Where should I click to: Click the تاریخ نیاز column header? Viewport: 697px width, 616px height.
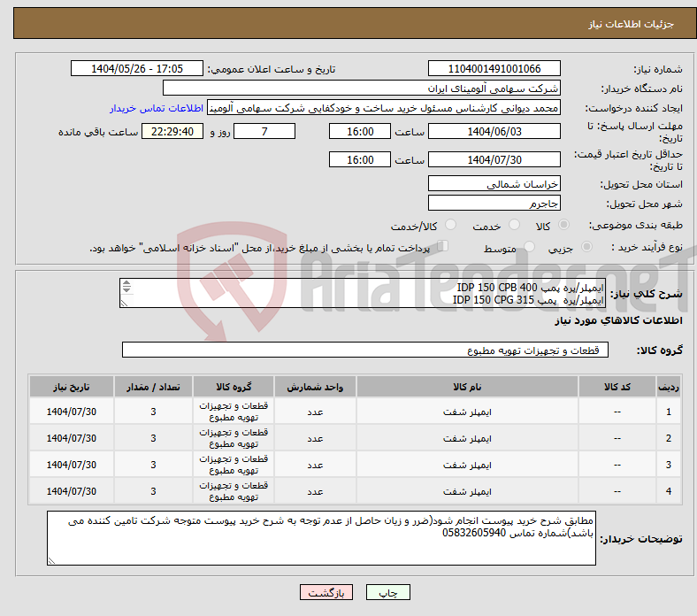(71, 387)
